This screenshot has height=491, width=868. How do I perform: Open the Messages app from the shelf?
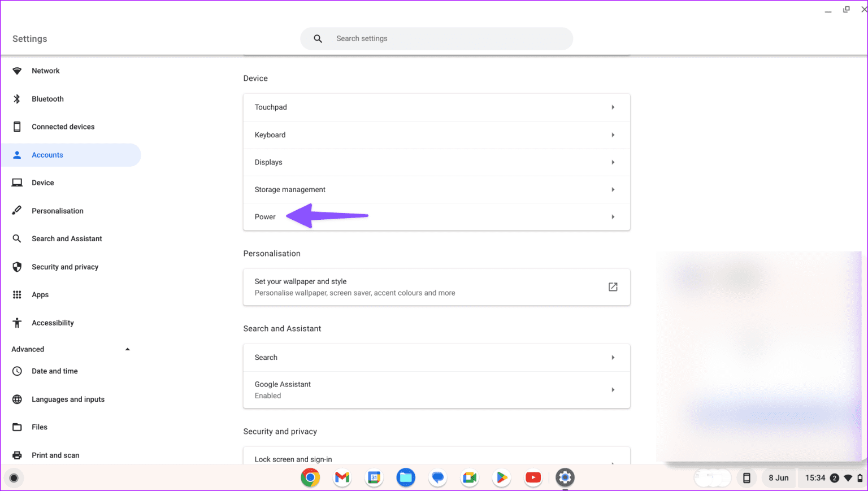437,477
